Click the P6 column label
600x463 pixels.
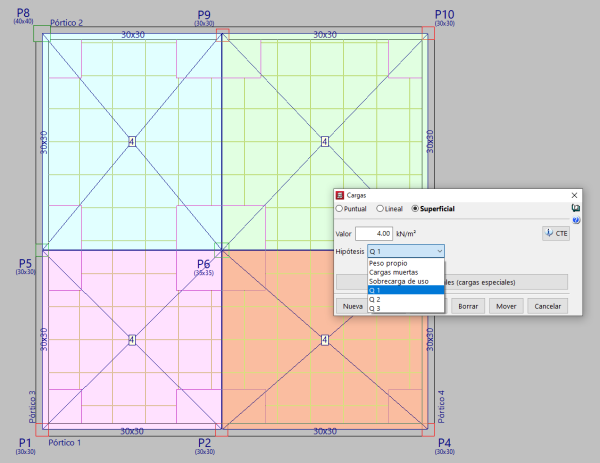tap(204, 264)
